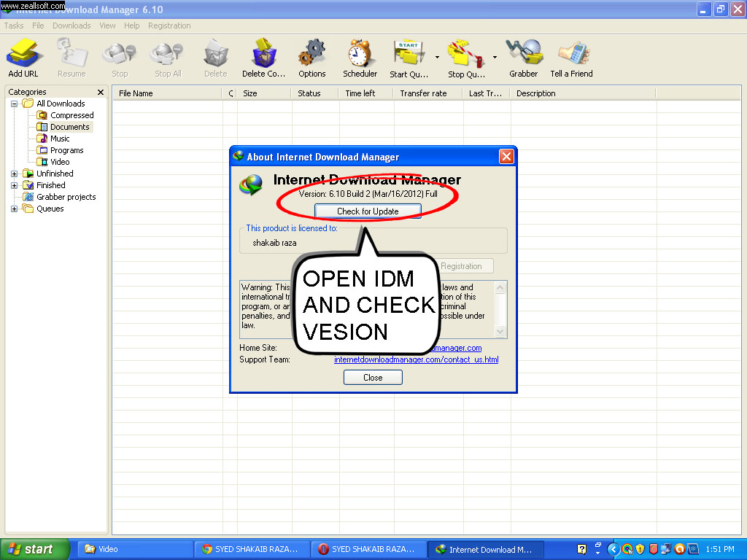Sort by the Transfer rate column
This screenshot has width=747, height=560.
click(x=427, y=93)
